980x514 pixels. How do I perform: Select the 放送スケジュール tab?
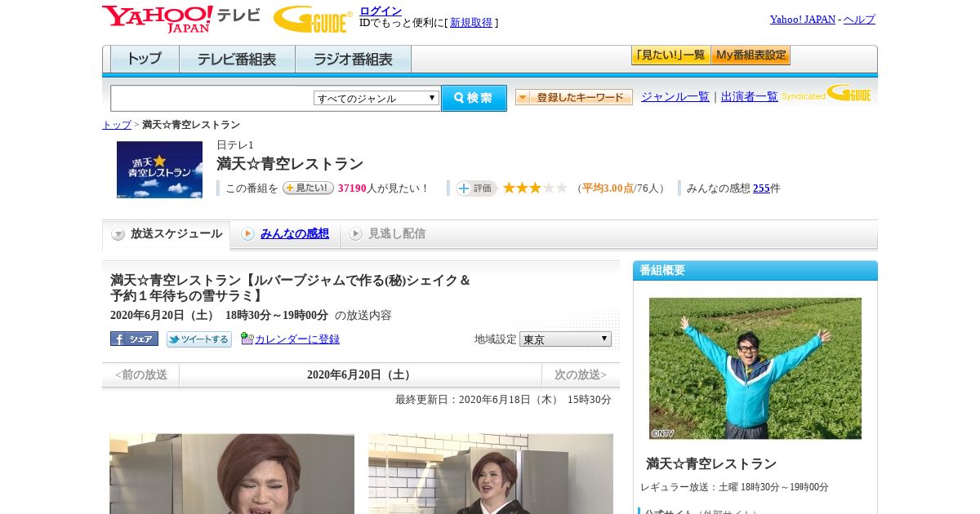coord(166,235)
